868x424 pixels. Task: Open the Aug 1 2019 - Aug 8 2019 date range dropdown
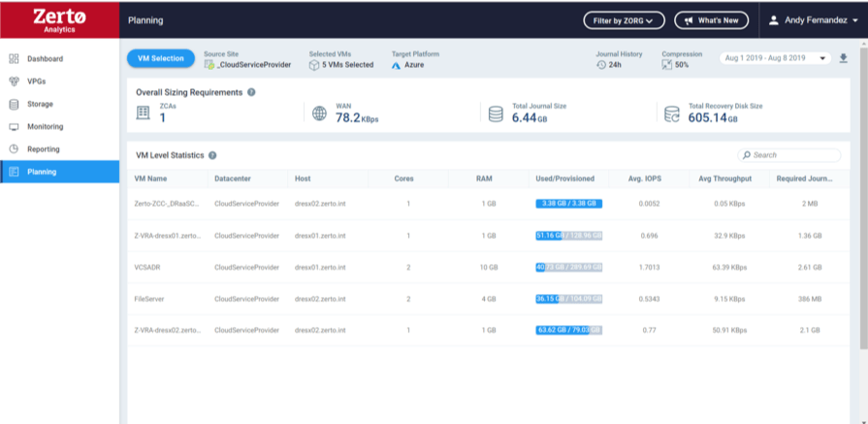[x=775, y=58]
